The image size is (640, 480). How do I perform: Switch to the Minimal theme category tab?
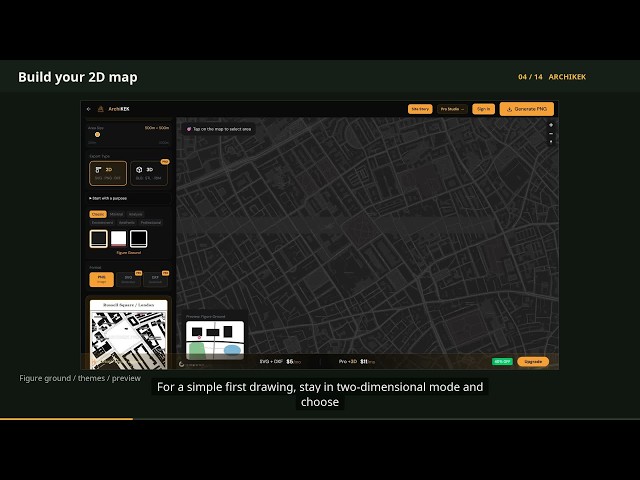click(116, 214)
